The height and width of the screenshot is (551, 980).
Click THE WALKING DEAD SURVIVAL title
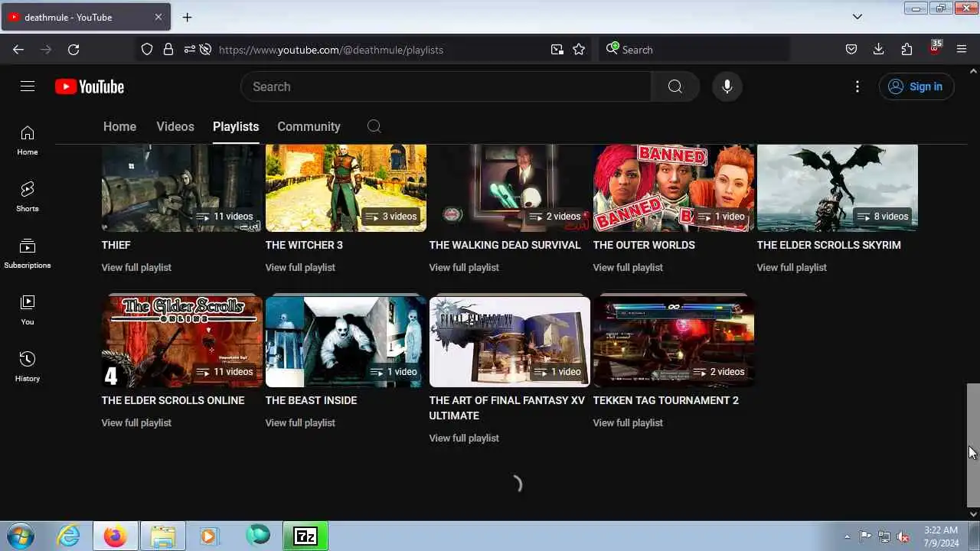(505, 245)
